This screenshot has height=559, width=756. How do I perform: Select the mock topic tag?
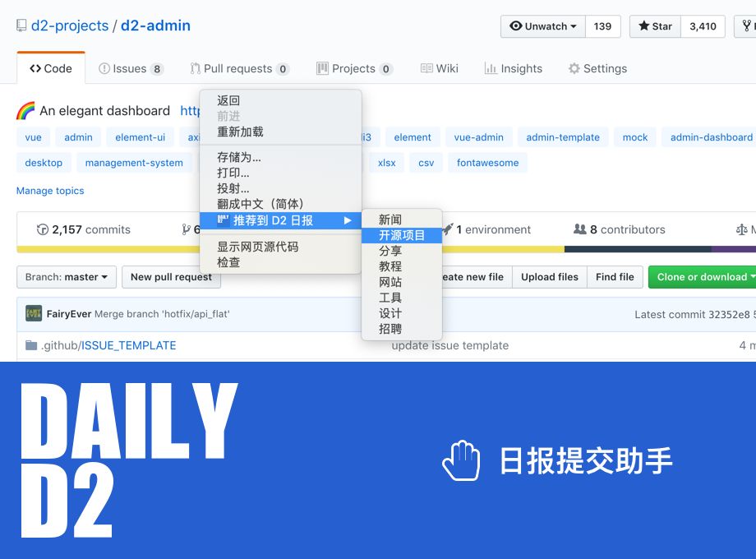(635, 137)
